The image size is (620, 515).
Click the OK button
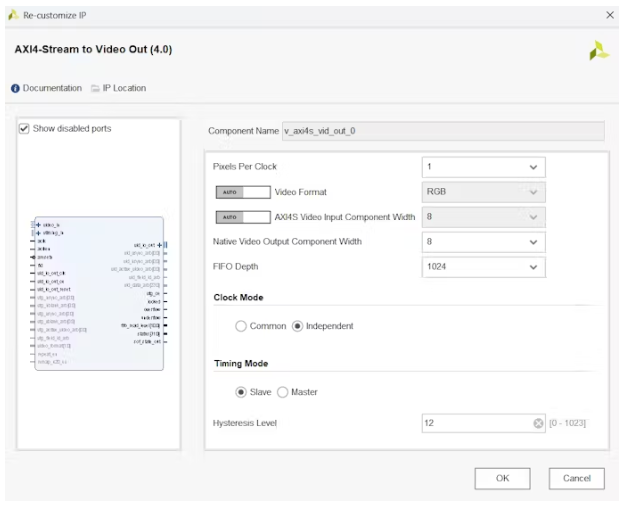502,479
